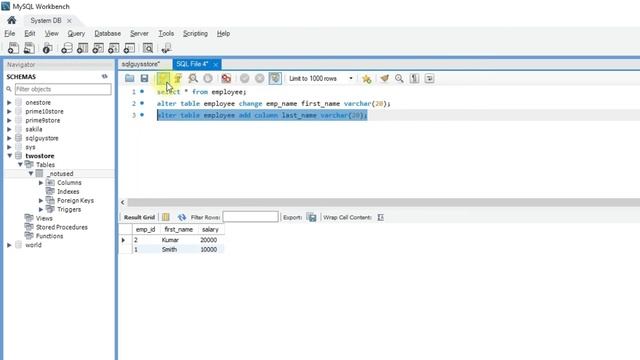Viewport: 640px width, 360px height.
Task: Save query as snippet star icon
Action: [367, 79]
